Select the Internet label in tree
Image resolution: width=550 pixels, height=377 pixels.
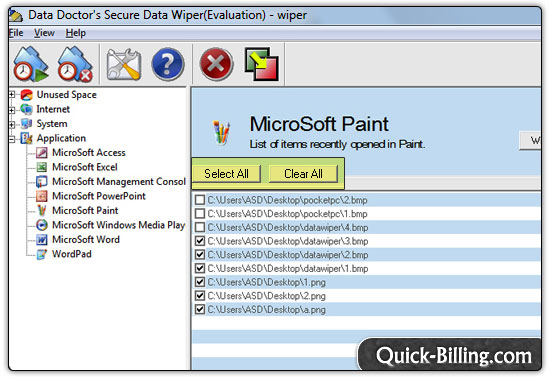(x=53, y=109)
